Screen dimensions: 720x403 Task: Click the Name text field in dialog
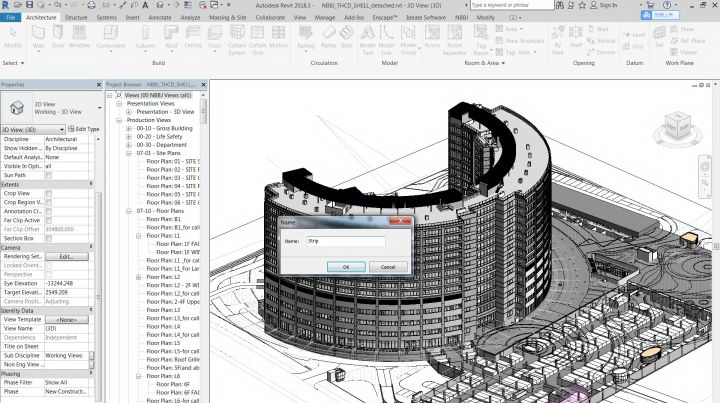pyautogui.click(x=346, y=241)
